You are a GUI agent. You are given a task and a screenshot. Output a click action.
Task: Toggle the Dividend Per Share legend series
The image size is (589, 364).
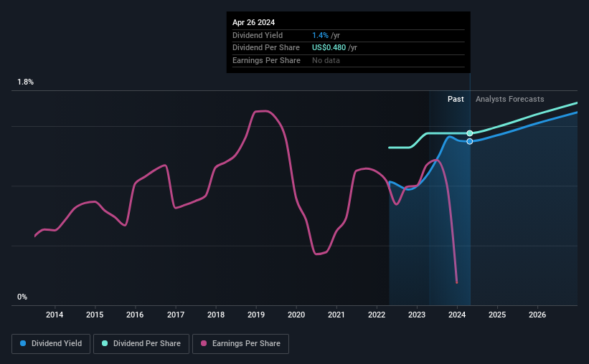tap(141, 343)
